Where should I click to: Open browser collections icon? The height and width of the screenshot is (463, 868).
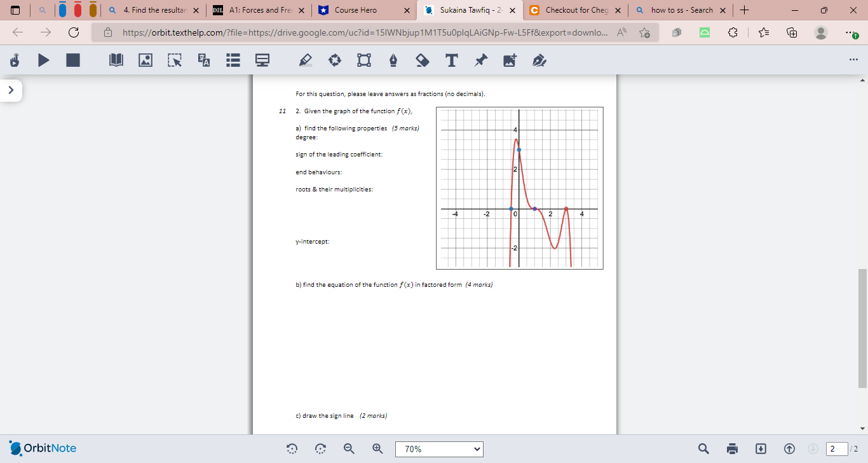pyautogui.click(x=792, y=32)
